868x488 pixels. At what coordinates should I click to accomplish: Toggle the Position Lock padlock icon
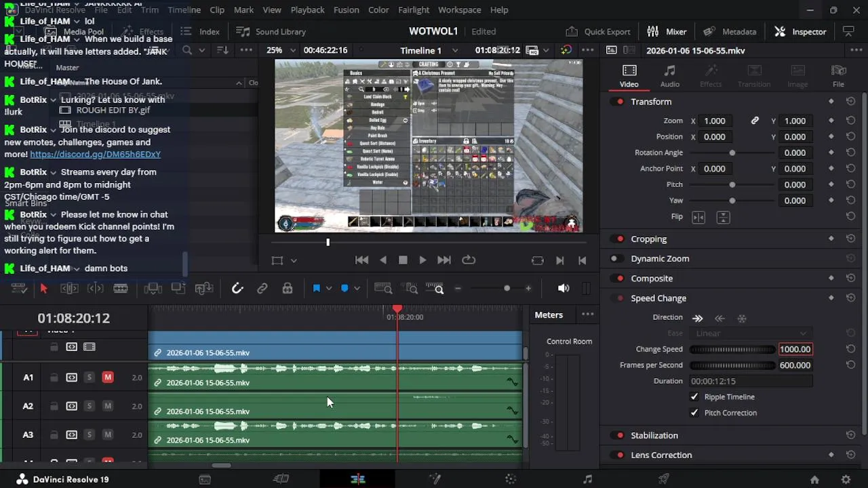pos(288,289)
